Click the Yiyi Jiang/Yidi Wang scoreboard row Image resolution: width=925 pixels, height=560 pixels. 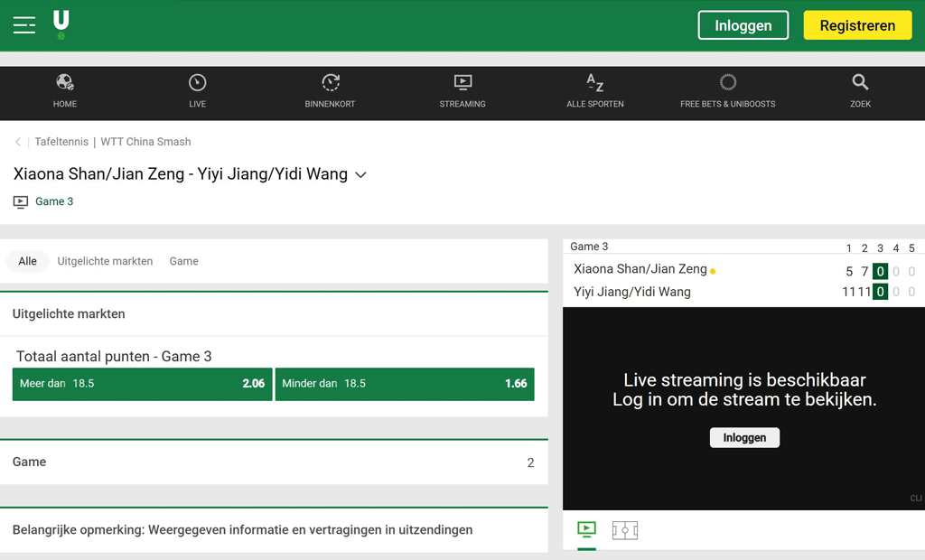tap(743, 292)
